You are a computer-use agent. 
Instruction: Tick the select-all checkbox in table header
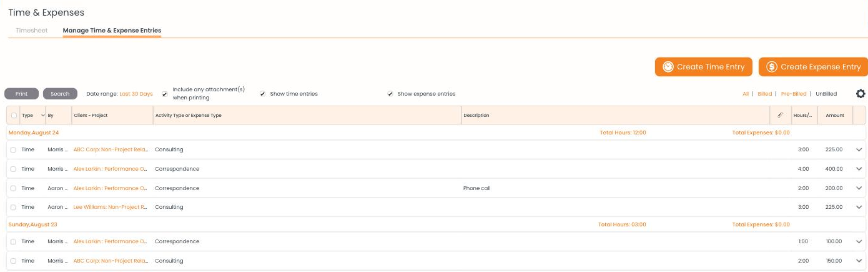(13, 116)
